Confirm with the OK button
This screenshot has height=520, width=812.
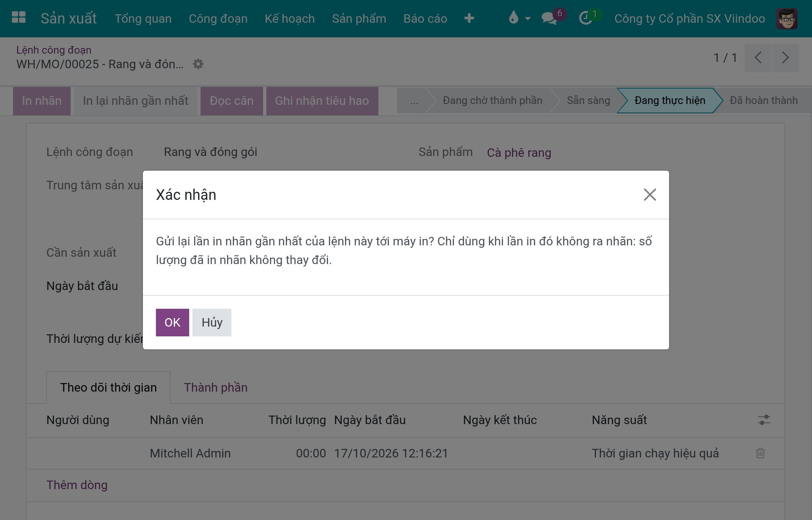click(172, 323)
